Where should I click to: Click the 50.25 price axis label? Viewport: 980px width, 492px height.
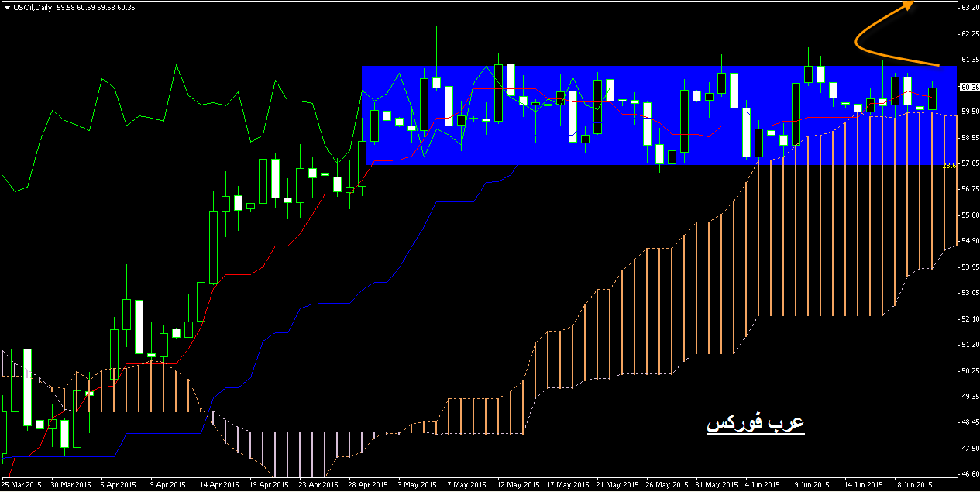969,371
